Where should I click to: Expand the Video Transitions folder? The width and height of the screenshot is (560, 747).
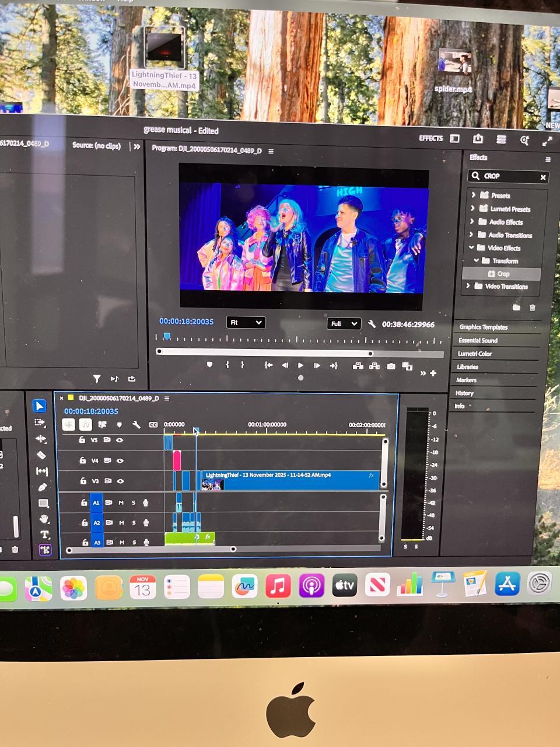[468, 286]
